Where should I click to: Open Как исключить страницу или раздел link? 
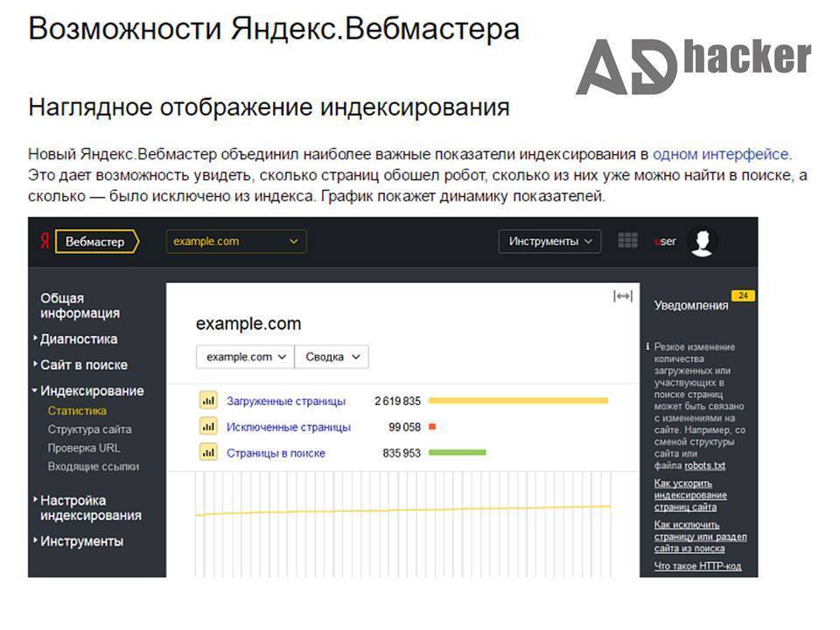(x=700, y=536)
